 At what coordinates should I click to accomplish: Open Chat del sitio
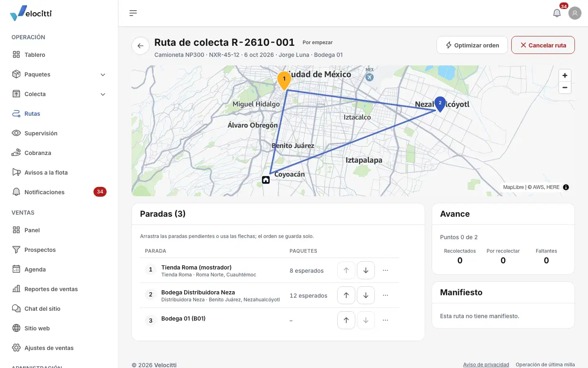(x=59, y=309)
